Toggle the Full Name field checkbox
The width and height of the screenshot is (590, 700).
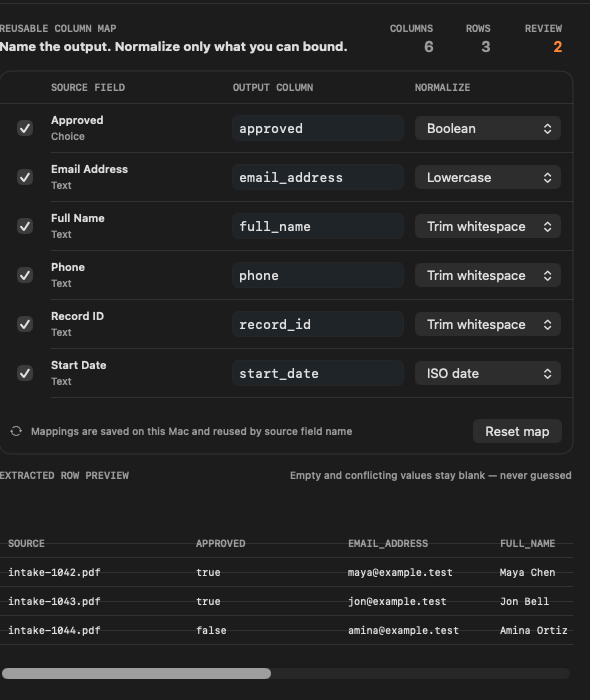pyautogui.click(x=25, y=226)
